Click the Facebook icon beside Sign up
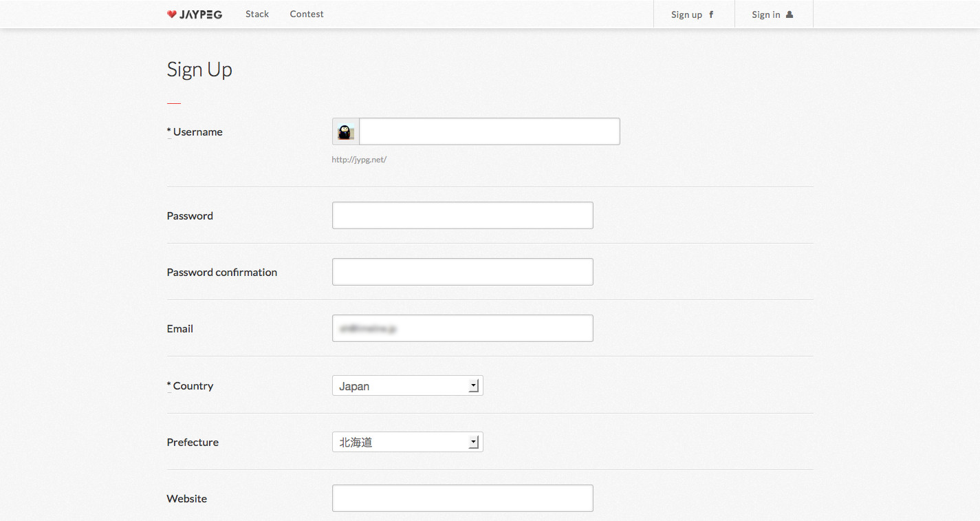This screenshot has height=521, width=980. (x=711, y=14)
